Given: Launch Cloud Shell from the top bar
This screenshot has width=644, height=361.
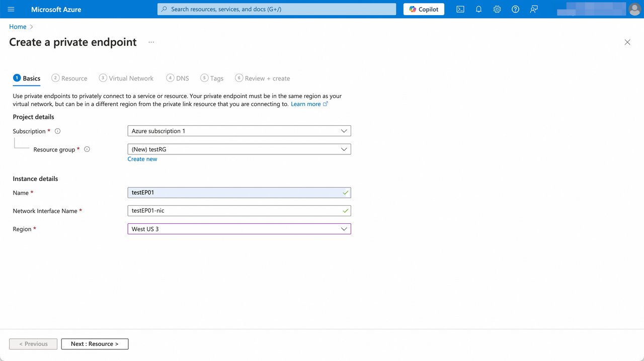Looking at the screenshot, I should coord(460,9).
